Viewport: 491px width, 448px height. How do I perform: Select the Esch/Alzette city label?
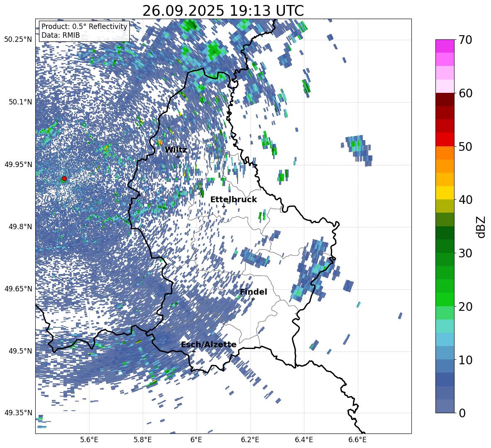(x=209, y=345)
